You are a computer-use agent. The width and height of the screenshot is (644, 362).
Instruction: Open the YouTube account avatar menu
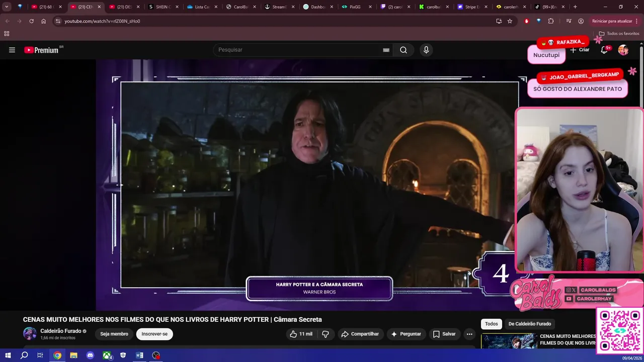(x=623, y=50)
